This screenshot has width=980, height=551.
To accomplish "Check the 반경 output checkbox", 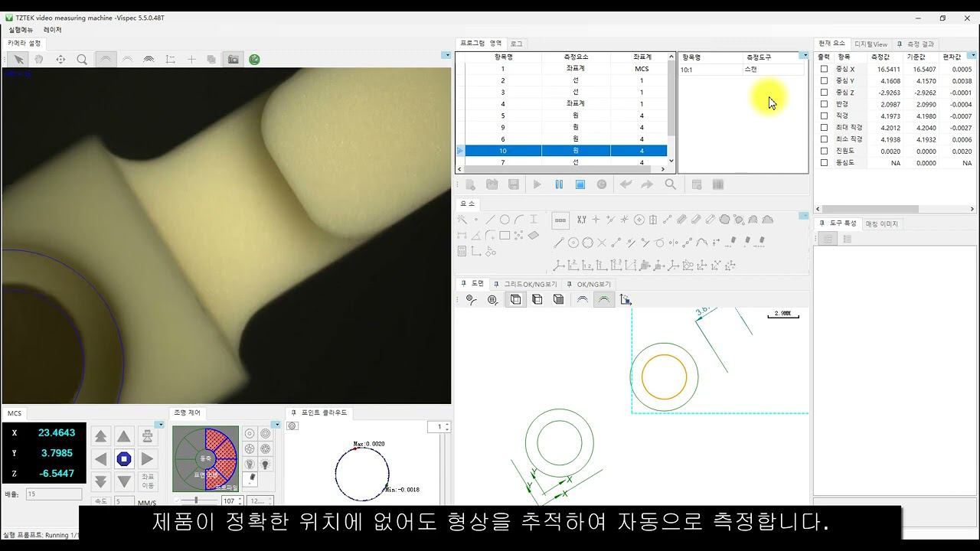I will (824, 104).
